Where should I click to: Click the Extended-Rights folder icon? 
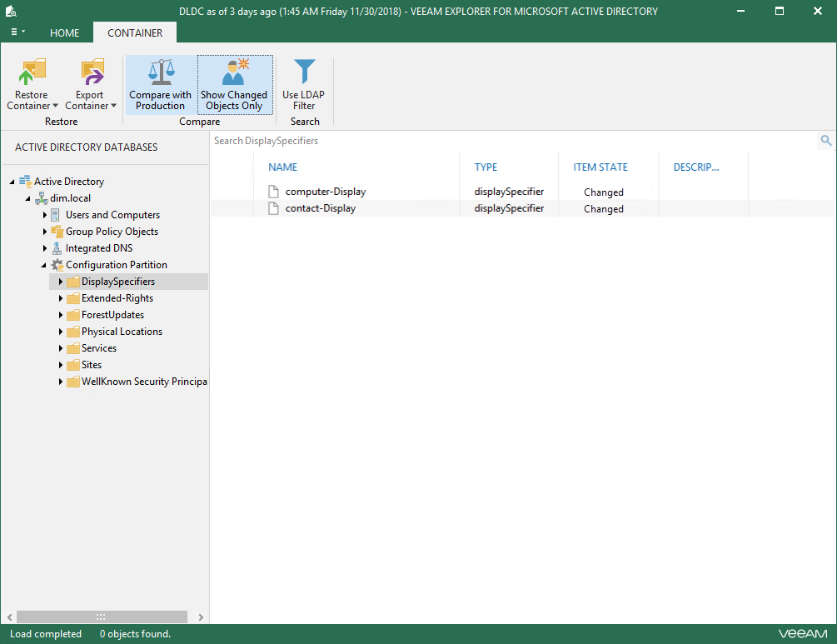(73, 298)
